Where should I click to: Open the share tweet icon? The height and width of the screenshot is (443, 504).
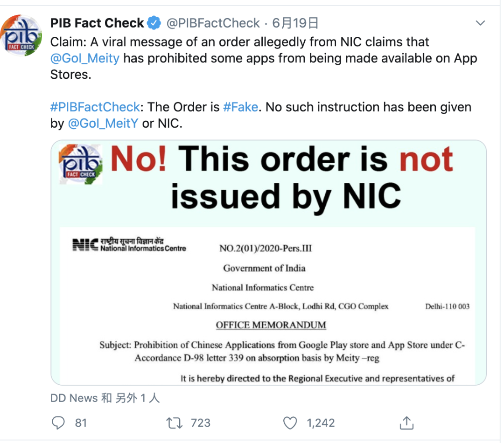point(406,422)
